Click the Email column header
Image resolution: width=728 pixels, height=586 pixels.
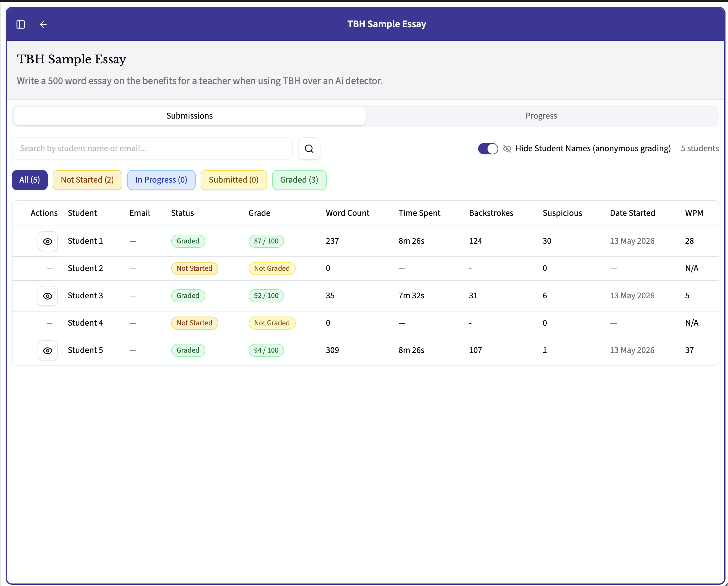[140, 213]
